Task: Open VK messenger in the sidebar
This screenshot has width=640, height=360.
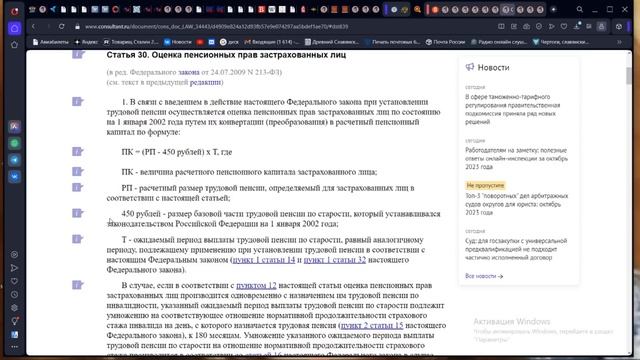Action: (14, 177)
